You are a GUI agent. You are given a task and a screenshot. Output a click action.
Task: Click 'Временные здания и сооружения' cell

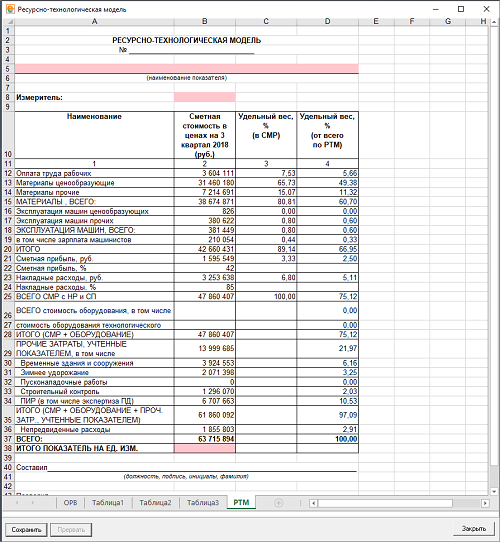click(x=94, y=363)
